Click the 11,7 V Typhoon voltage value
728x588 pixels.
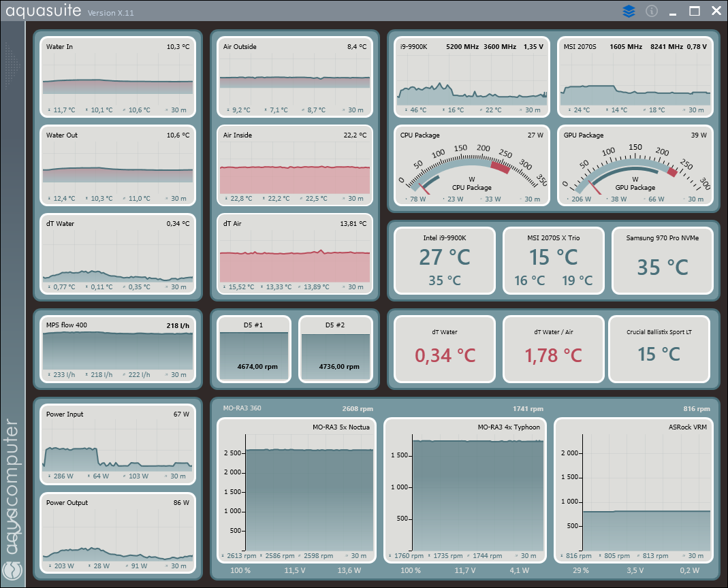(x=464, y=570)
